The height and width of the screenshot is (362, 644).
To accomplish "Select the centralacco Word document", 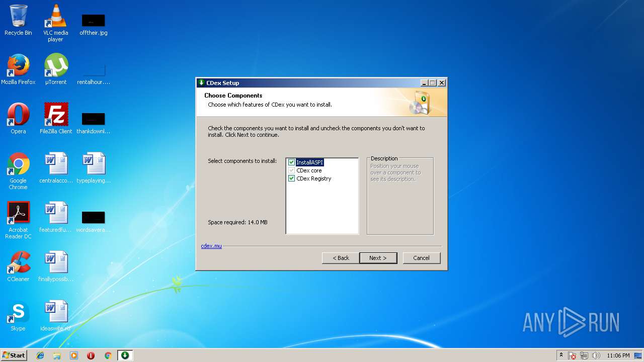I will (56, 168).
